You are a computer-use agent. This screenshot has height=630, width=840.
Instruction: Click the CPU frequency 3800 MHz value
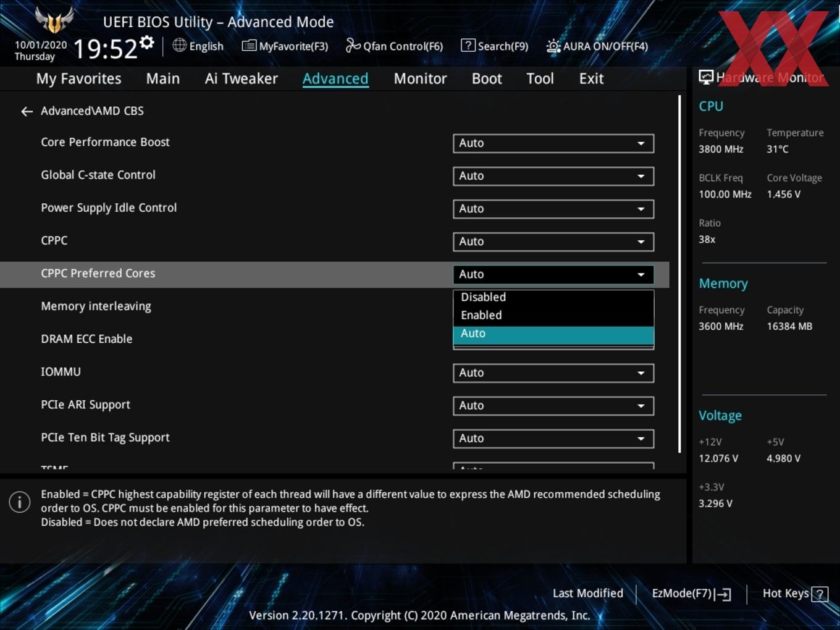coord(721,149)
